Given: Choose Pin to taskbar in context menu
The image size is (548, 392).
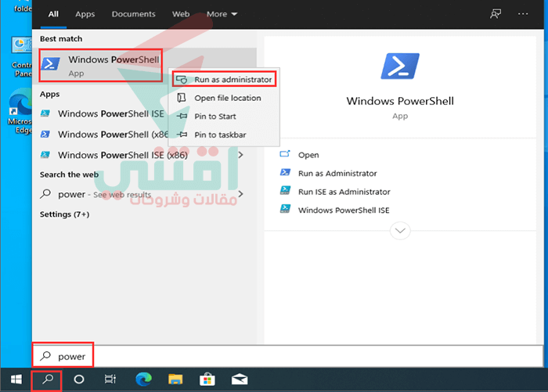Looking at the screenshot, I should tap(225, 135).
